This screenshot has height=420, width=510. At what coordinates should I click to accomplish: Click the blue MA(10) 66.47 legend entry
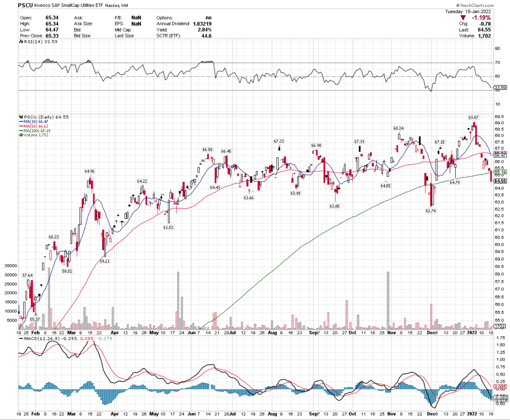pos(34,122)
